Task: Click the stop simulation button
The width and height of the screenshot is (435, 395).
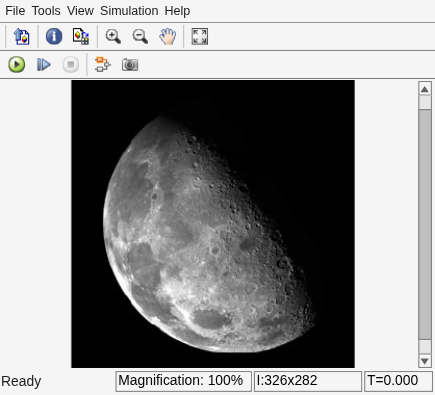Action: pyautogui.click(x=71, y=64)
